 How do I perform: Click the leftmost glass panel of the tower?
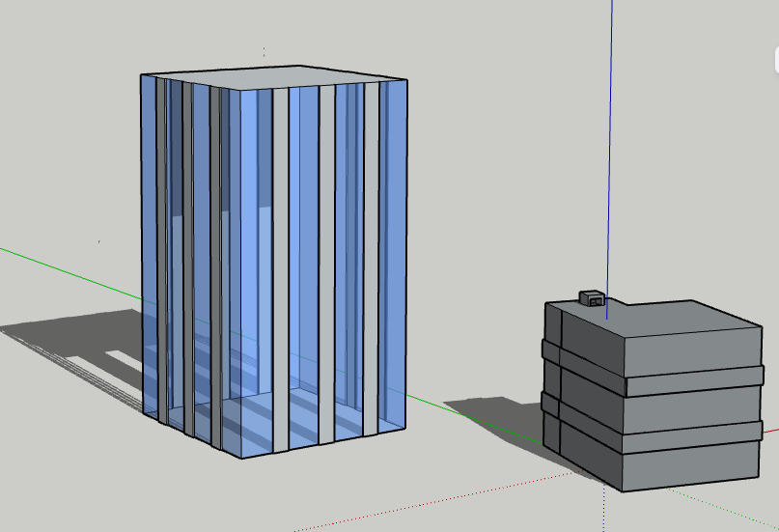(x=149, y=241)
